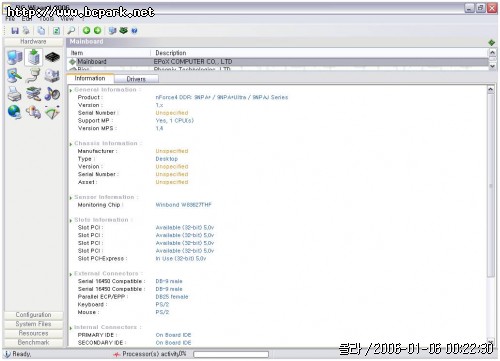This screenshot has width=500, height=361.
Task: Select the Video monitor icon in Hardware panel
Action: point(15,76)
